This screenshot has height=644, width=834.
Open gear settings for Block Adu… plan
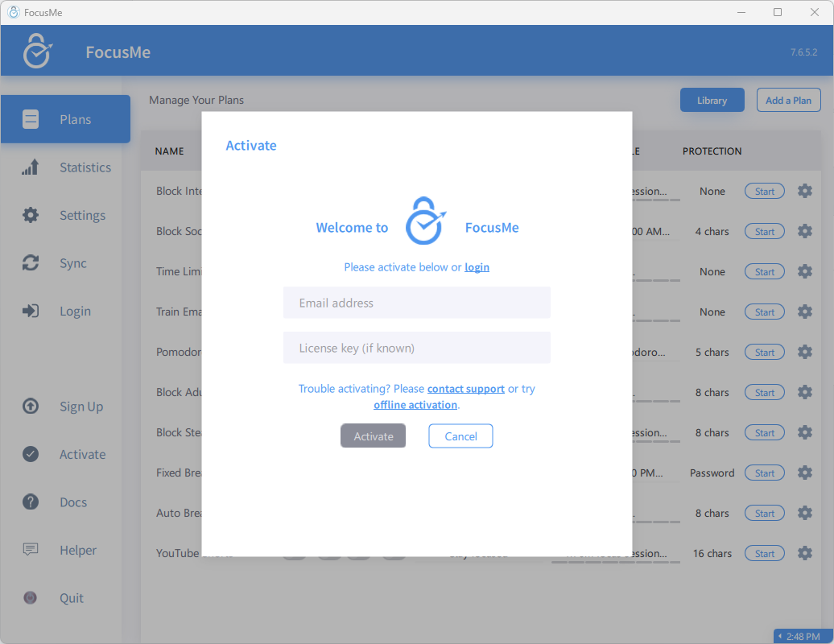[805, 392]
